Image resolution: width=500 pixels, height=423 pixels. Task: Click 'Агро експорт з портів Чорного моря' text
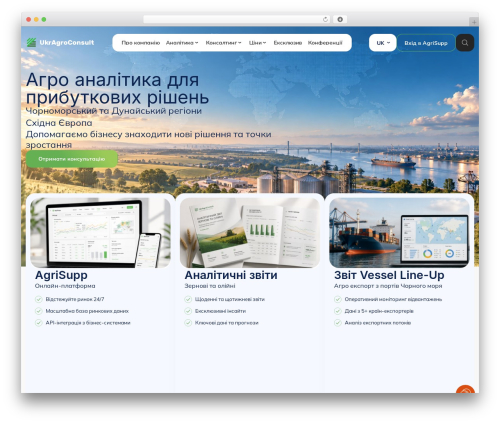click(388, 286)
